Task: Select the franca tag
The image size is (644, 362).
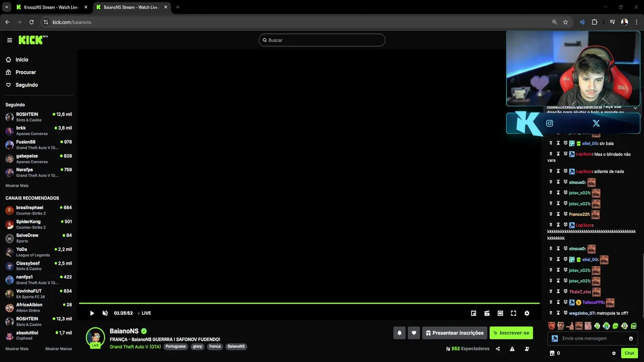Action: tap(215, 346)
